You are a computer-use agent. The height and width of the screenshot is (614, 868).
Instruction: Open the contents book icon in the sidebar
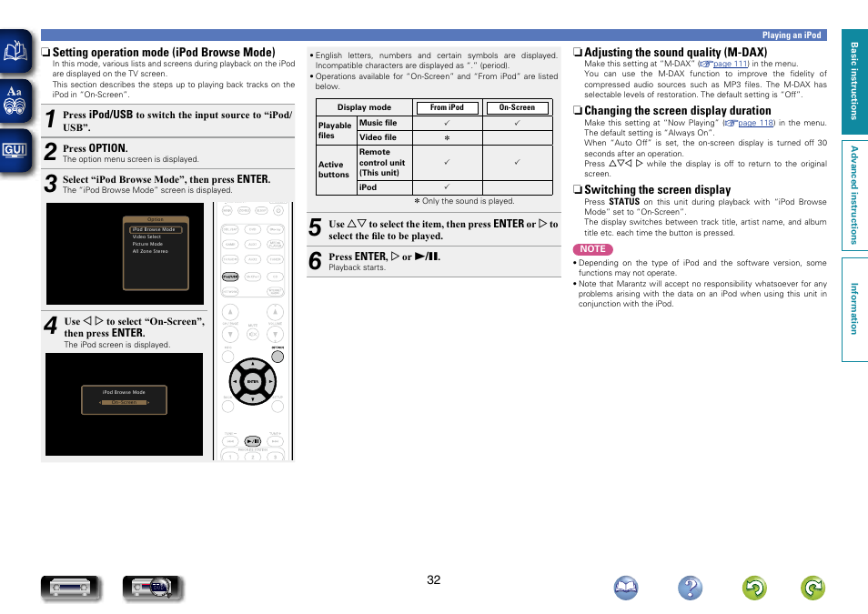tap(15, 51)
